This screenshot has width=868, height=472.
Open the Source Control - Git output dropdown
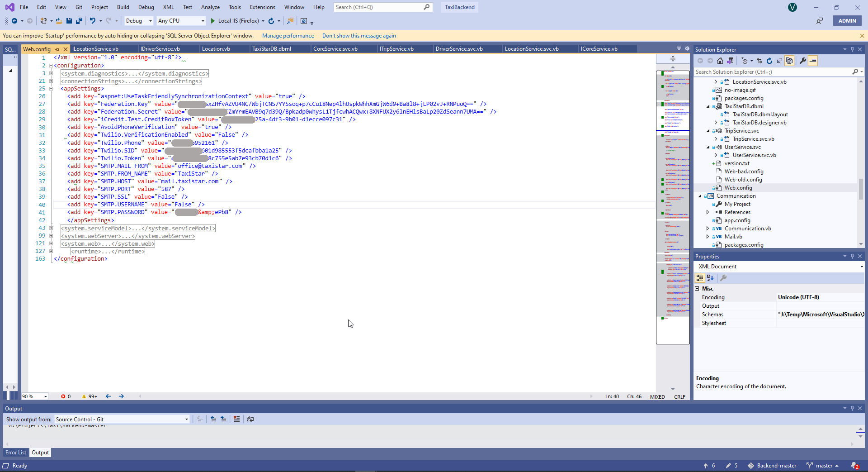(x=122, y=420)
